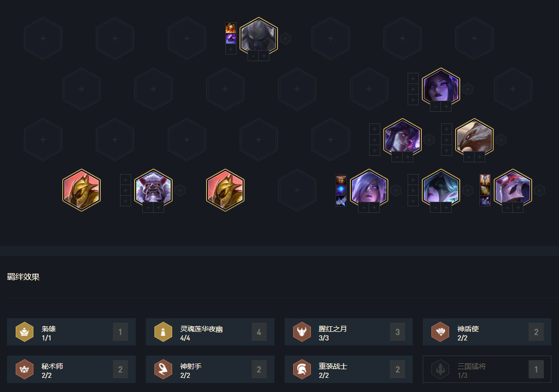Increase star level of eagle-headed champion
This screenshot has height=392, width=559.
click(x=480, y=157)
